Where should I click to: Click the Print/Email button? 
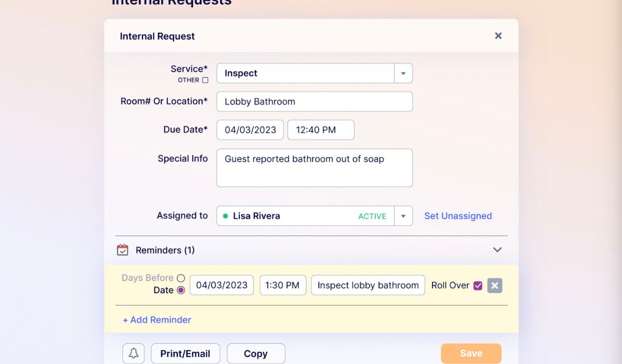point(185,354)
